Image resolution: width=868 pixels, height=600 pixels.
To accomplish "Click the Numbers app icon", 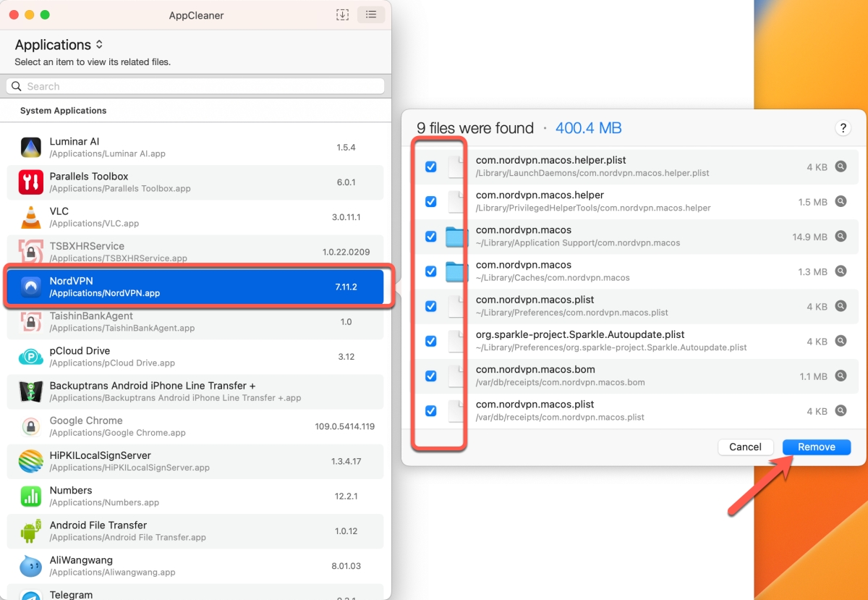I will [x=30, y=496].
